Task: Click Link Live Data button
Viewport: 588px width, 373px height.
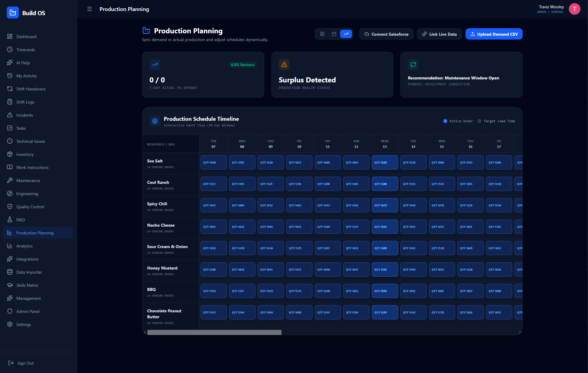Action: coord(439,34)
